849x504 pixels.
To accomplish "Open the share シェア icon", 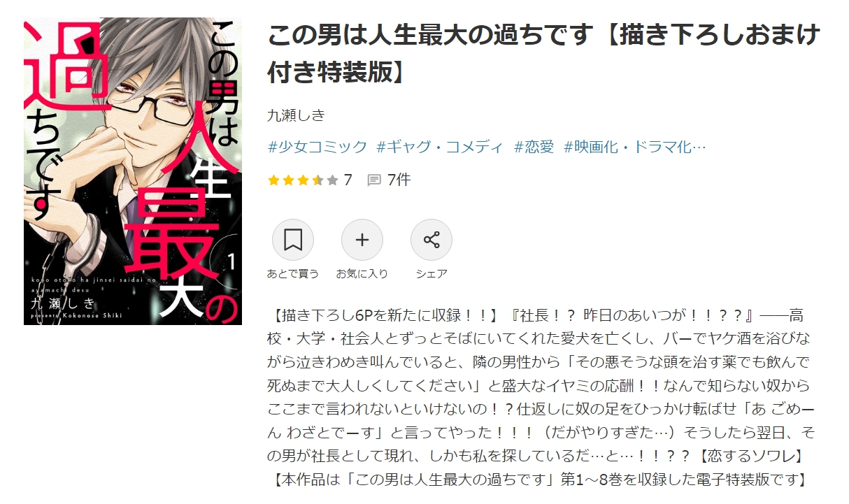I will (431, 240).
